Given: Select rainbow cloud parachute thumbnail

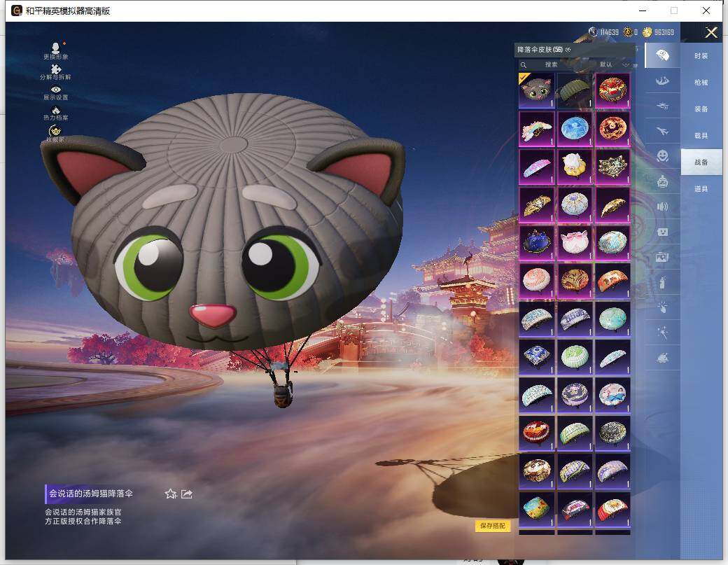Looking at the screenshot, I should [x=537, y=128].
